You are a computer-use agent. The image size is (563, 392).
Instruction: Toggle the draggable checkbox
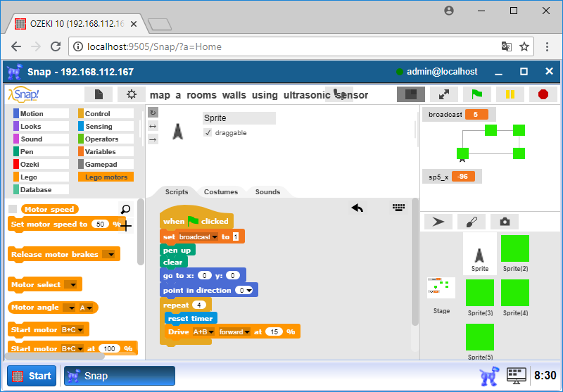[x=208, y=133]
